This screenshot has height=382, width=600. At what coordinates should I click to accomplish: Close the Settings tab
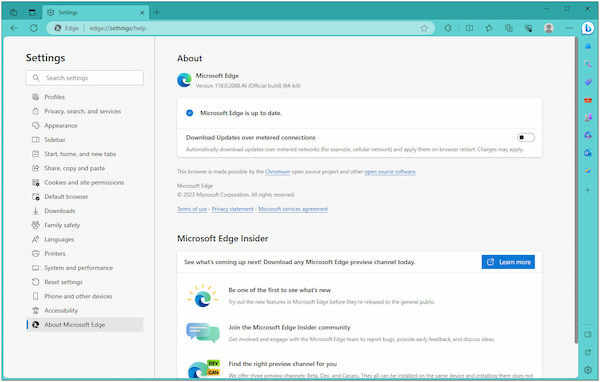pyautogui.click(x=142, y=13)
